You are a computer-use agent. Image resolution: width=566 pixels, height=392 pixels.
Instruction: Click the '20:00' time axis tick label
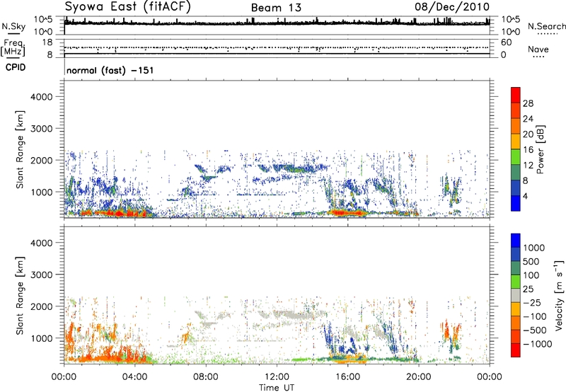[419, 377]
